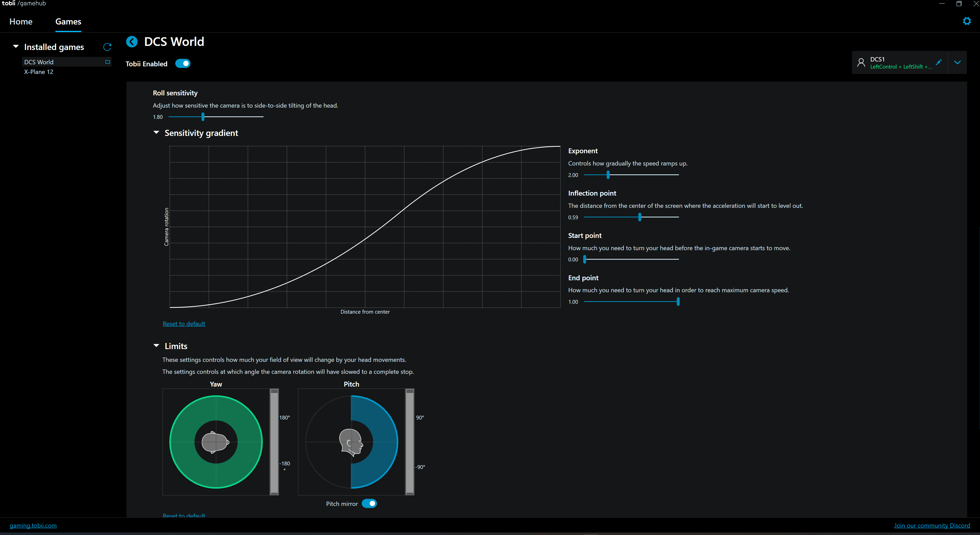
Task: Collapse the Installed games tree
Action: [16, 47]
